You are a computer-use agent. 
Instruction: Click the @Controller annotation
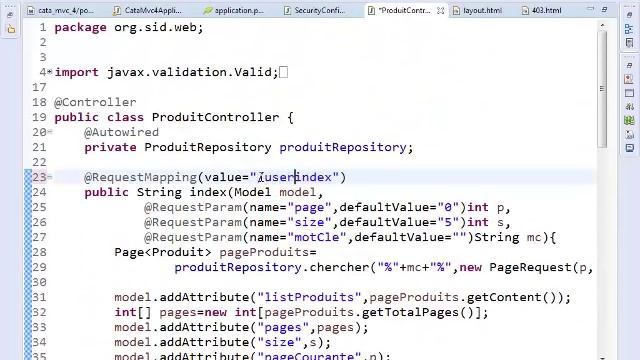click(95, 102)
